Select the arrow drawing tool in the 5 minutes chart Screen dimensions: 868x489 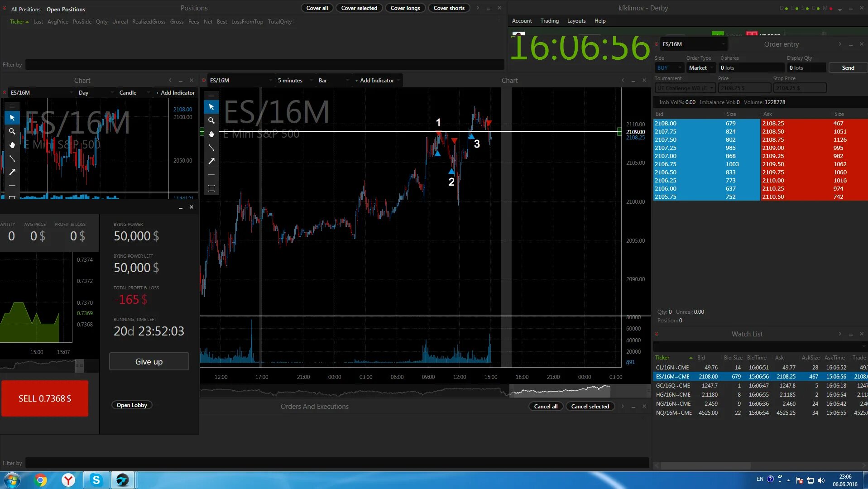(x=211, y=161)
